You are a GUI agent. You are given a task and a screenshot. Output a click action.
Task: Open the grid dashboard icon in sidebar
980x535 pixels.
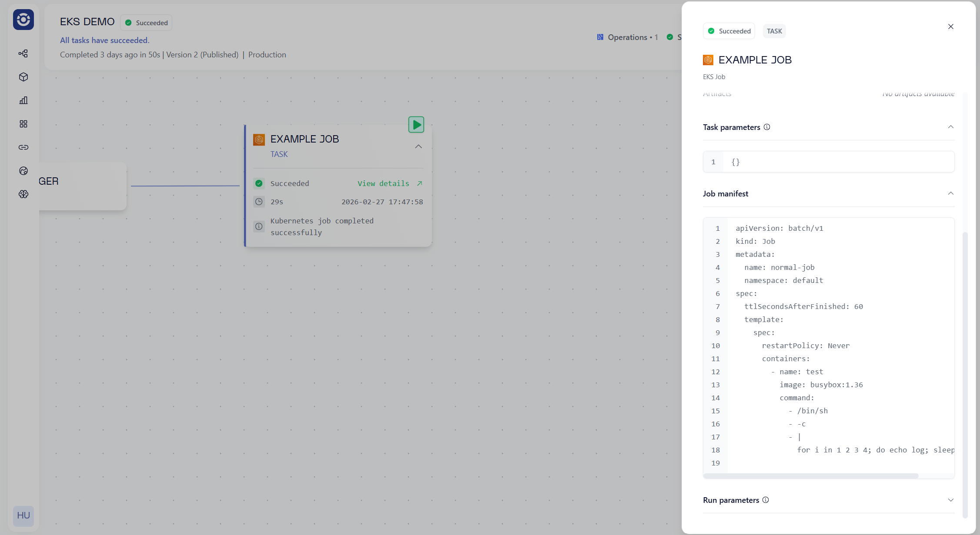point(23,124)
